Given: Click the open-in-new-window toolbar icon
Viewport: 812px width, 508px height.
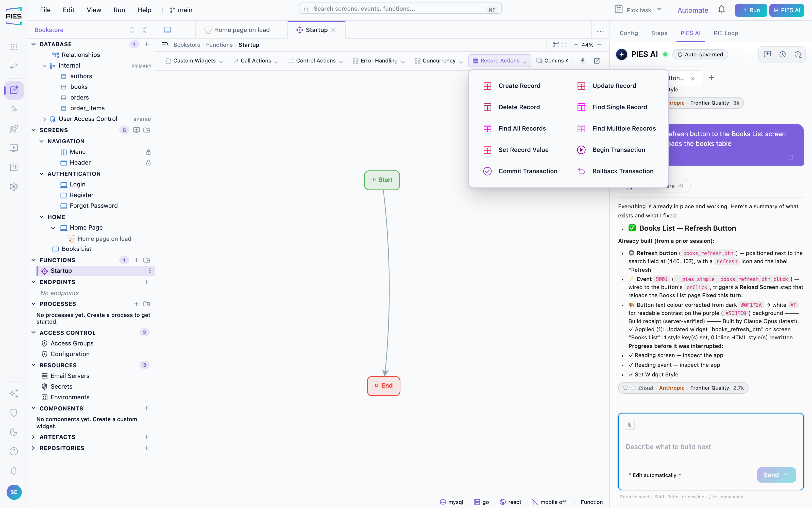Looking at the screenshot, I should [597, 61].
